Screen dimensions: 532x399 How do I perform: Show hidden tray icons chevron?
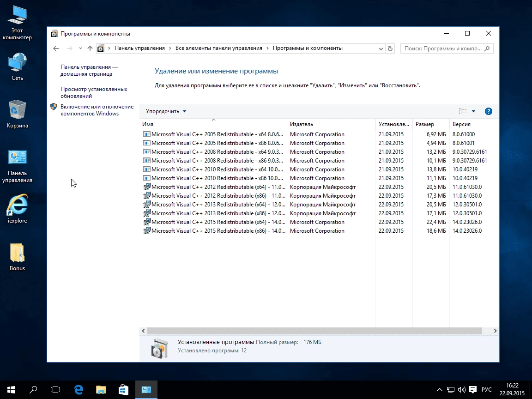439,390
